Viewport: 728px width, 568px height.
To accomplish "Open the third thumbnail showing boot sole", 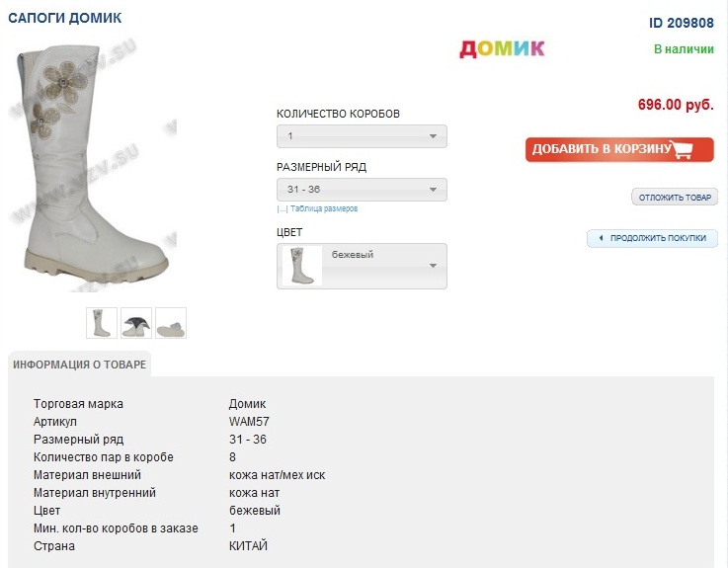I will click(171, 323).
